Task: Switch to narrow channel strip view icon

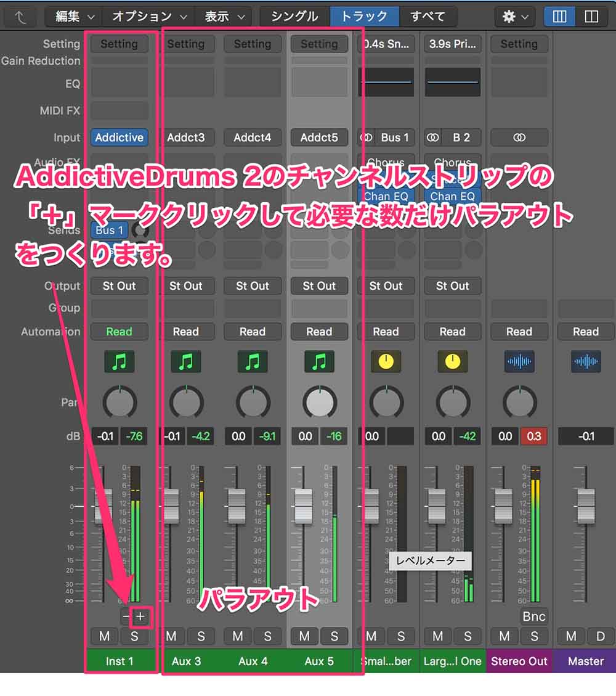Action: (559, 17)
